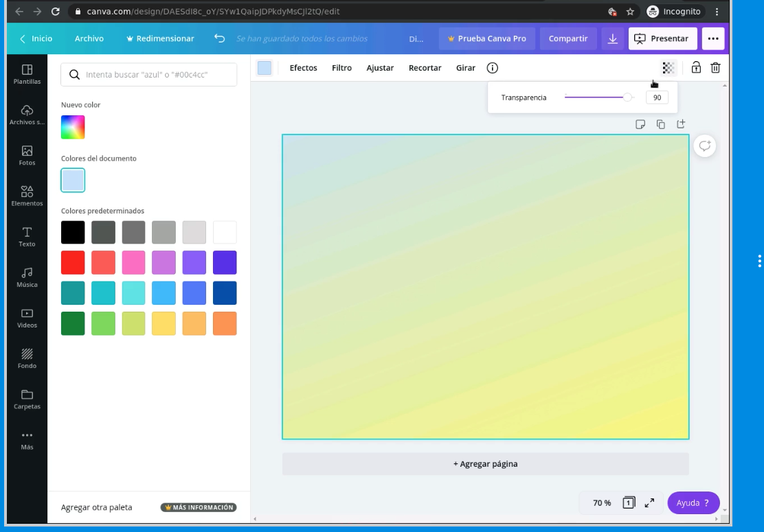Open the Texto sidebar panel
This screenshot has height=532, width=764.
[x=27, y=237]
